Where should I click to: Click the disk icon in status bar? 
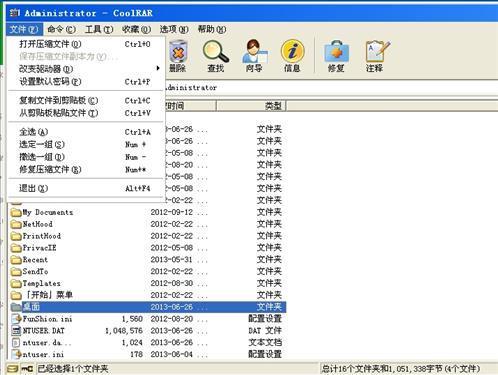pos(13,369)
